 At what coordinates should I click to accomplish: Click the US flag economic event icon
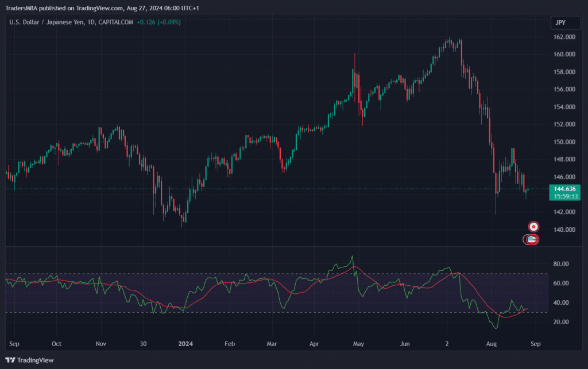(531, 239)
